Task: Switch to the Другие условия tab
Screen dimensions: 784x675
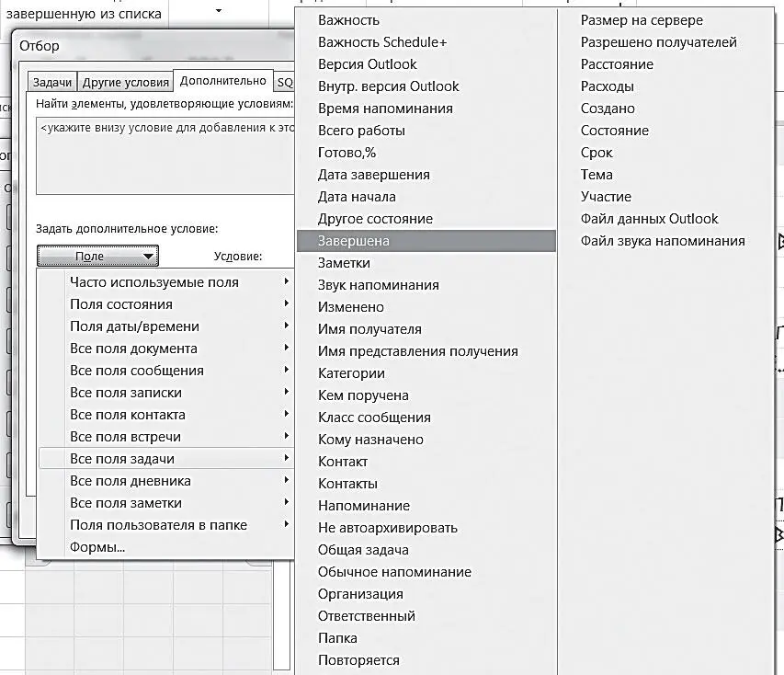Action: [126, 83]
